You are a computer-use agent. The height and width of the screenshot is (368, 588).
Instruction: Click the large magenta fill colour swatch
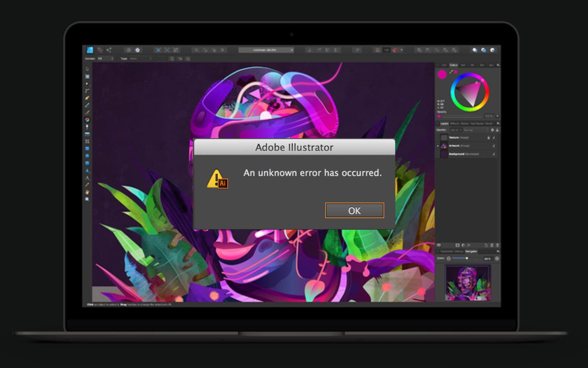(x=442, y=75)
